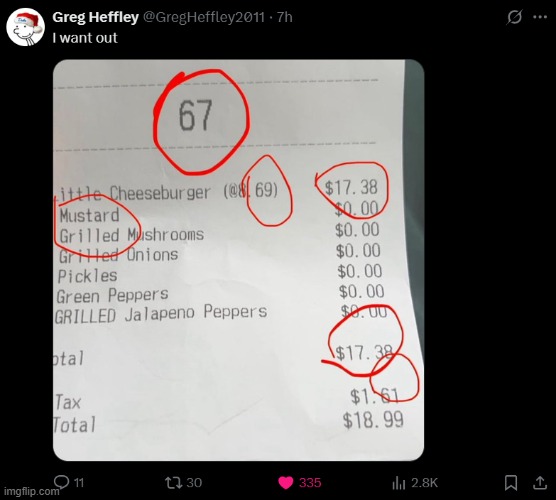
Task: Click the 'I want out' tweet text
Action: [85, 38]
